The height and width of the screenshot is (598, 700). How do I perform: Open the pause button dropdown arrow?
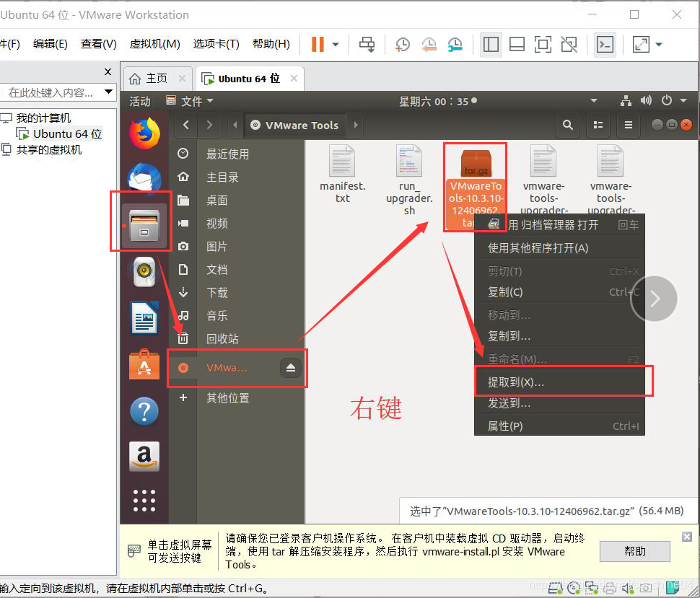tap(336, 45)
